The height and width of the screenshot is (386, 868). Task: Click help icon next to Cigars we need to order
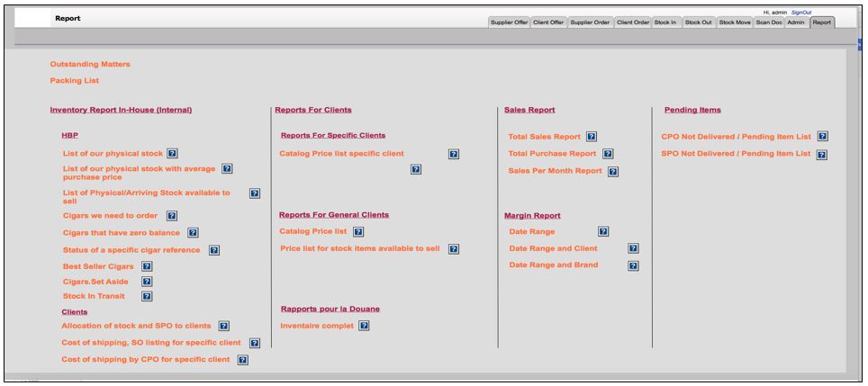point(172,216)
